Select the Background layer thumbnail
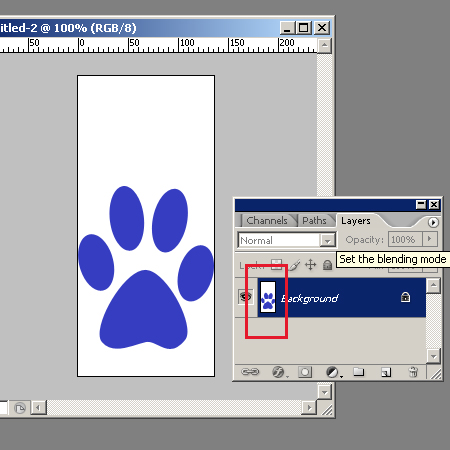The height and width of the screenshot is (450, 450). point(268,297)
